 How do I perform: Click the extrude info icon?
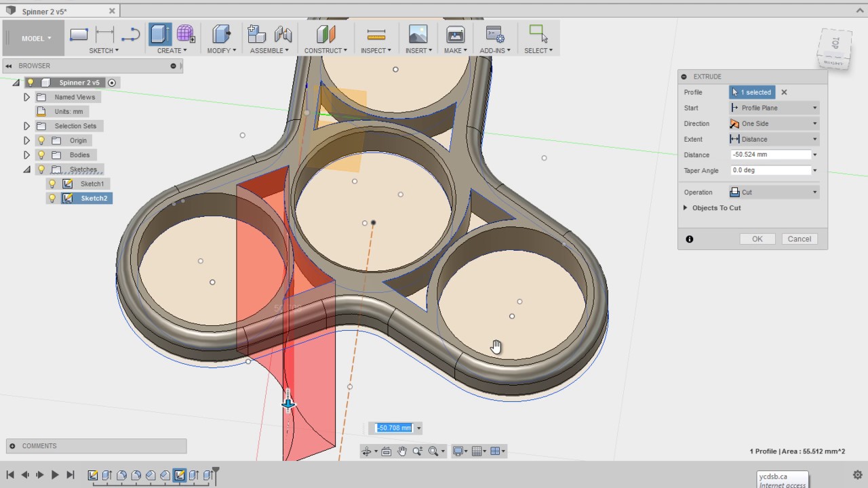coord(690,239)
